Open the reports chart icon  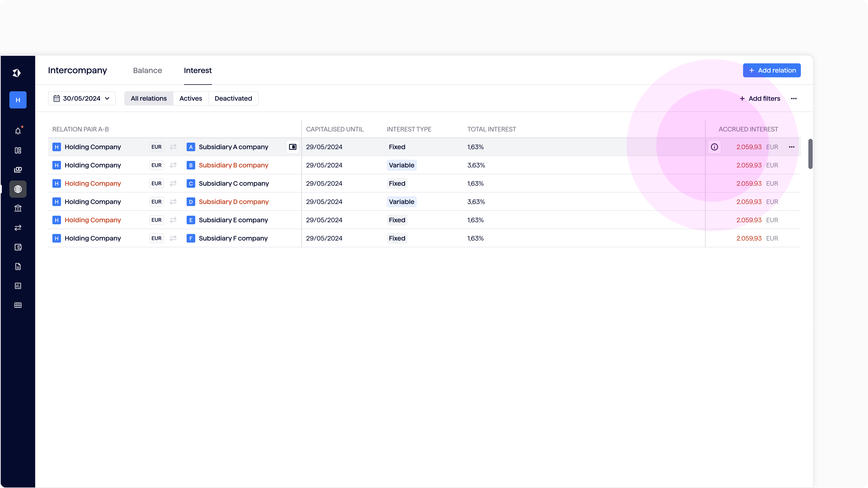pyautogui.click(x=18, y=286)
